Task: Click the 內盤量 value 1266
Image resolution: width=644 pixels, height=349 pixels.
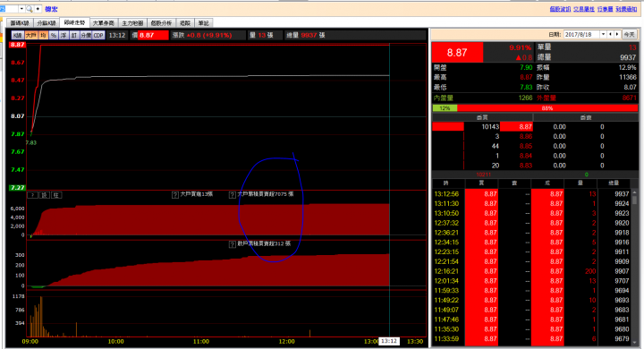Action: pos(525,98)
